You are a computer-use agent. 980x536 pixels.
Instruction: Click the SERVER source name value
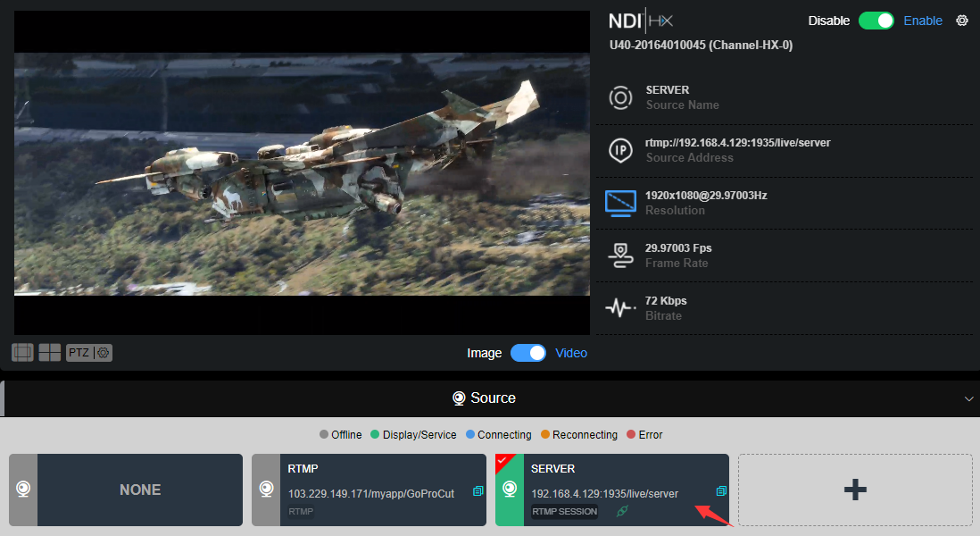668,90
